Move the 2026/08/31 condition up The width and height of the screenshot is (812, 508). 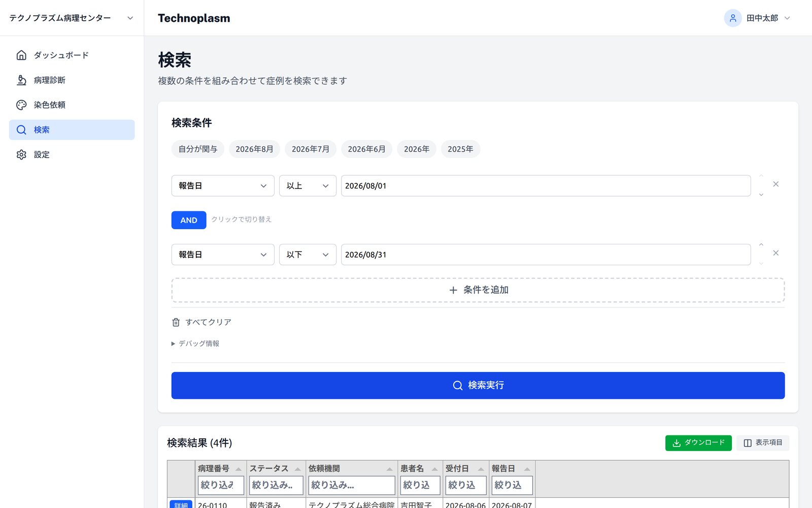pyautogui.click(x=761, y=245)
